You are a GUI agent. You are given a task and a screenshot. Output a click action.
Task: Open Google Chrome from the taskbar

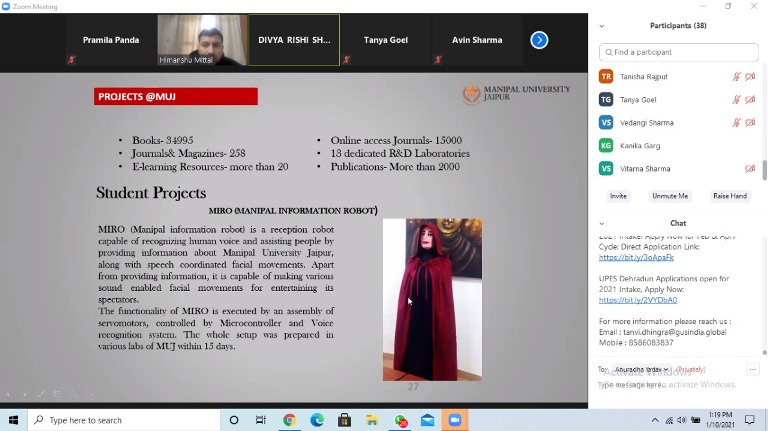click(x=289, y=421)
